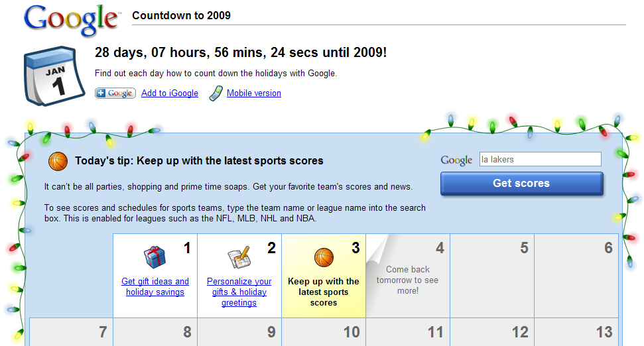Open the Mobile version link

coord(254,93)
